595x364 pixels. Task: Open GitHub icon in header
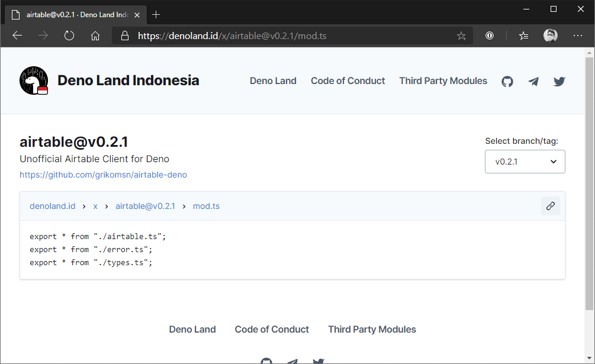point(507,81)
